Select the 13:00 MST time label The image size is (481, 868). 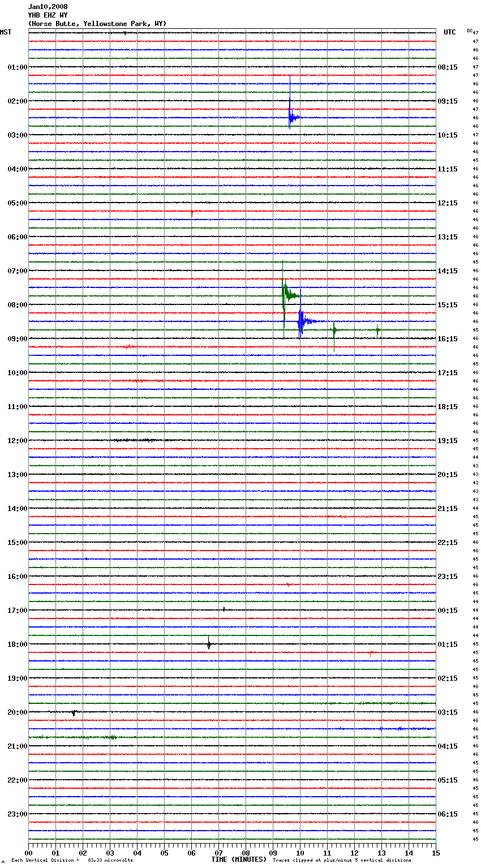point(18,475)
